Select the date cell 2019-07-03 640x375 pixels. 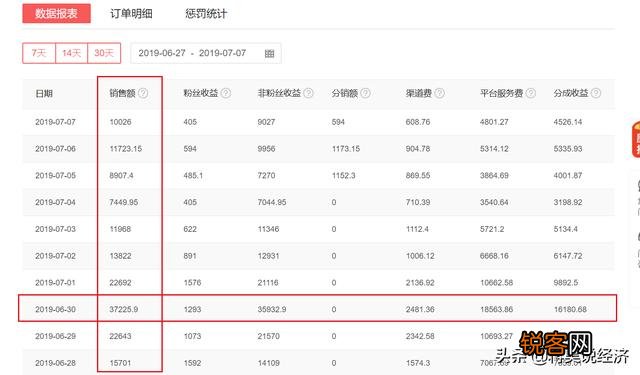pyautogui.click(x=56, y=229)
